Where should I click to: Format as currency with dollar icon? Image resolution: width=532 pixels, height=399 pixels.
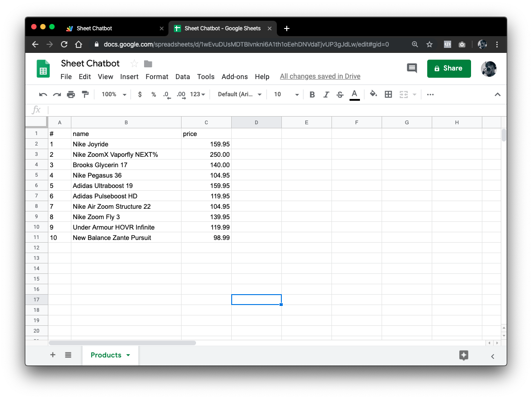click(x=140, y=94)
